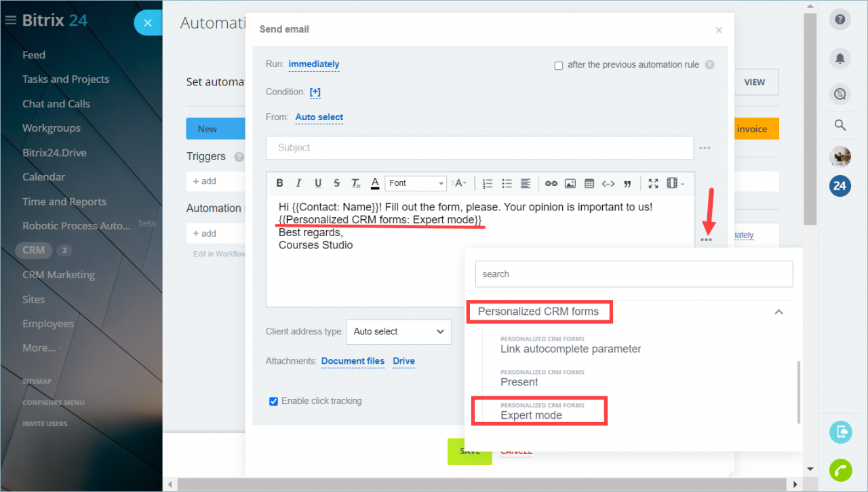Viewport: 868px width, 492px height.
Task: Open the help question mark icon on right panel
Action: point(840,20)
